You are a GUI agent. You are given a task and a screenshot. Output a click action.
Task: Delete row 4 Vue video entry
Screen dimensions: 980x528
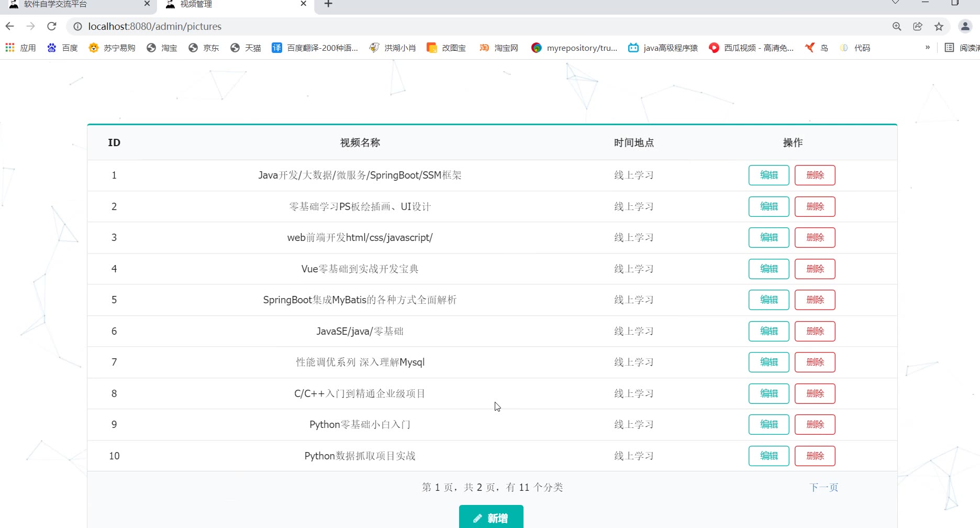click(x=815, y=269)
